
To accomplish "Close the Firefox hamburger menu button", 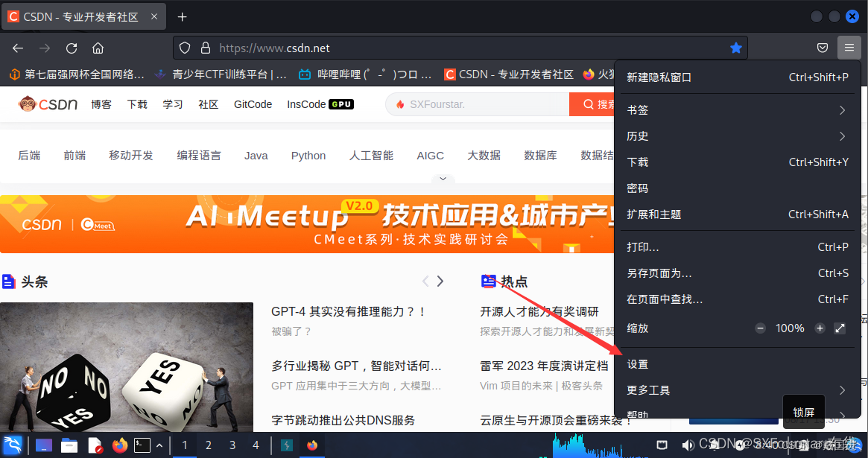I will tap(849, 48).
